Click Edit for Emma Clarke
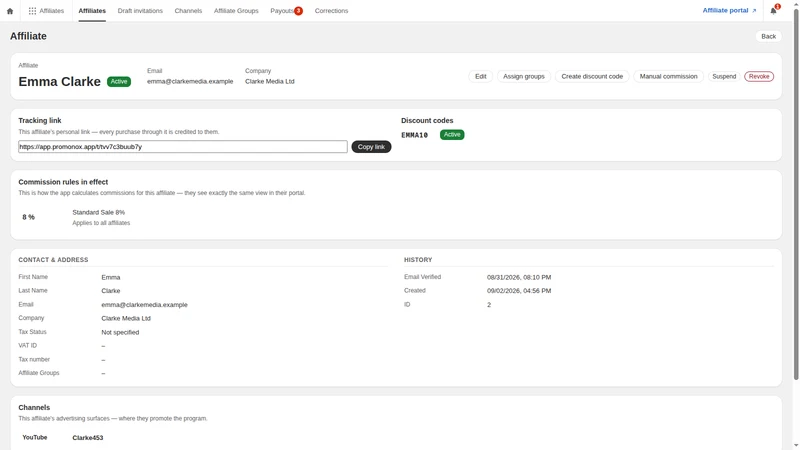The height and width of the screenshot is (450, 800). pyautogui.click(x=481, y=77)
